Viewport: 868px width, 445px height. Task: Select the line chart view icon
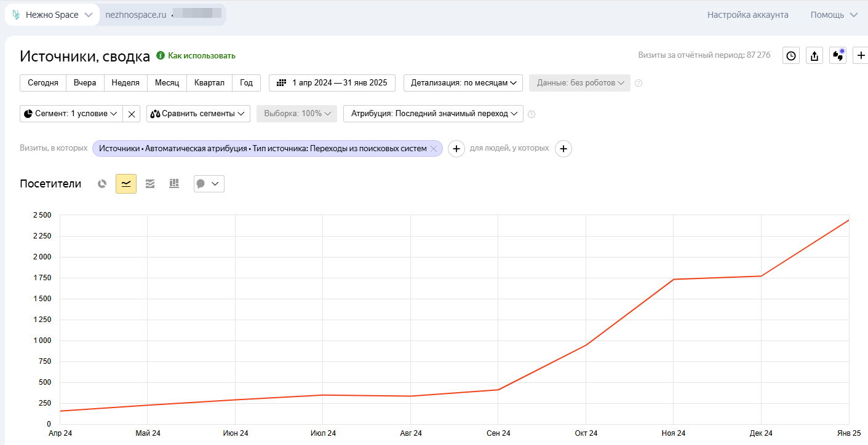[x=126, y=184]
